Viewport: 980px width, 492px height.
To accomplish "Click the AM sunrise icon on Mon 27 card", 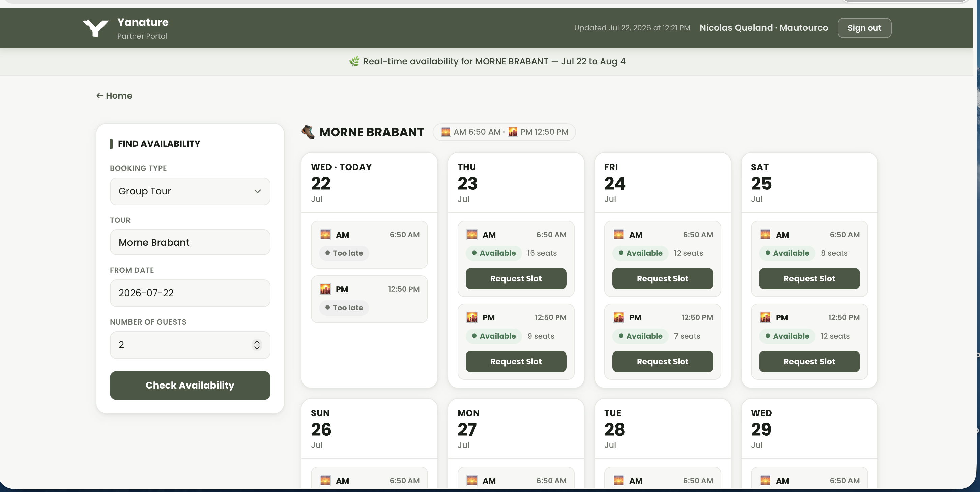I will [472, 481].
